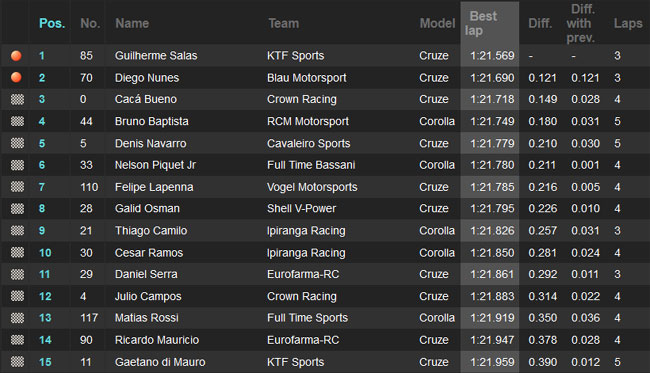Click Ricardo Mauricio's best lap 1:21.947
This screenshot has height=373, width=650.
tap(492, 340)
